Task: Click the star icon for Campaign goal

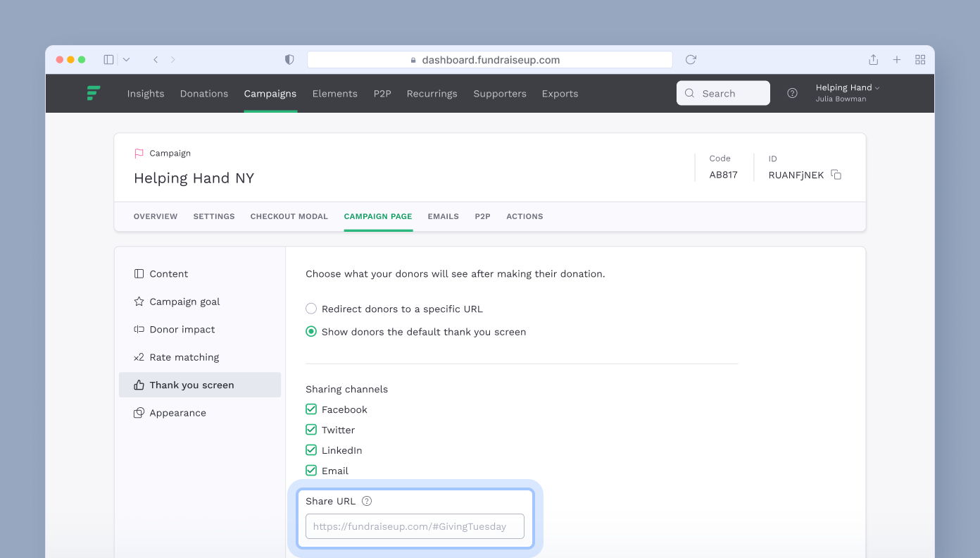Action: point(139,302)
